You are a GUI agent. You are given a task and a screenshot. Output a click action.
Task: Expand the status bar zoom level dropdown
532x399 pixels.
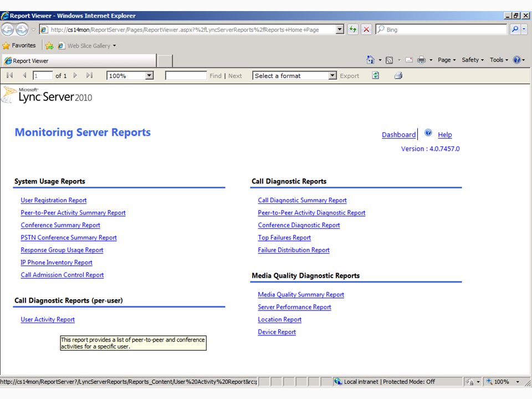pyautogui.click(x=518, y=382)
